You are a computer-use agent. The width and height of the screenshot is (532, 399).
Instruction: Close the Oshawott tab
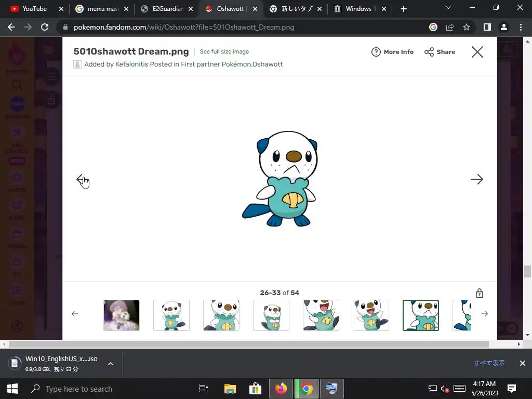click(x=255, y=9)
